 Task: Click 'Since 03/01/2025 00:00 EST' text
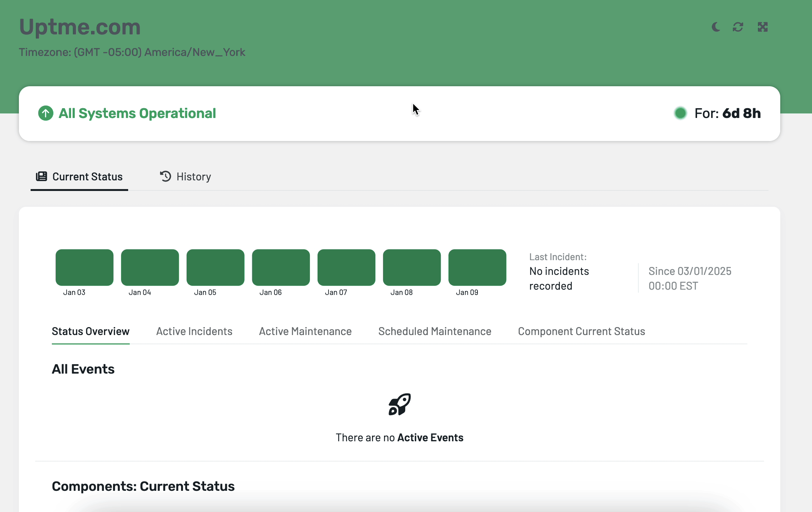point(690,278)
